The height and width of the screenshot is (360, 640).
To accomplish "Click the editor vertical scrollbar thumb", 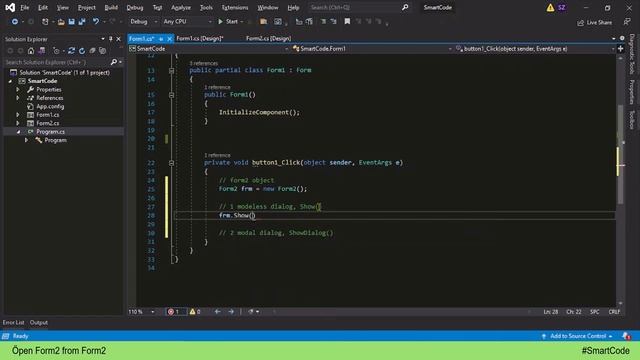I will coord(620,155).
